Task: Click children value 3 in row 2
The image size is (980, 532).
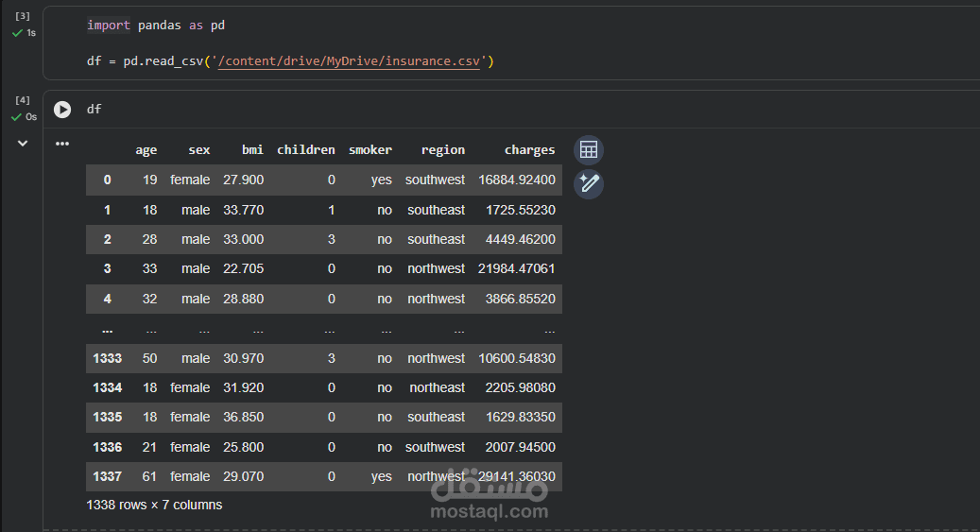Action: coord(332,239)
